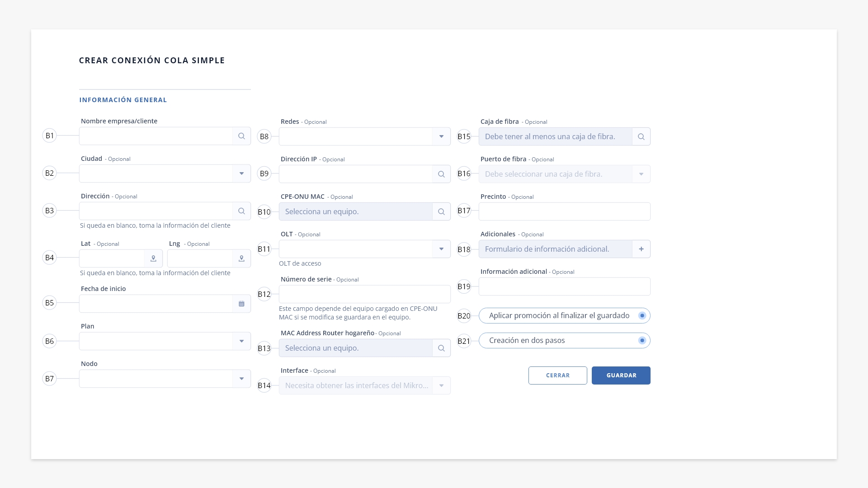Select the INFORMACIÓN GENERAL tab
Screen dimensions: 868x488
tap(123, 100)
